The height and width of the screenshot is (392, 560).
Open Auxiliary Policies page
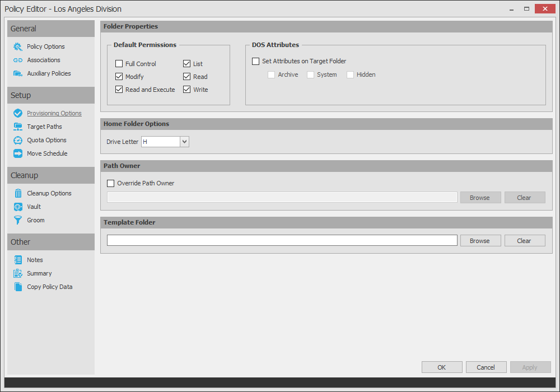pos(49,73)
